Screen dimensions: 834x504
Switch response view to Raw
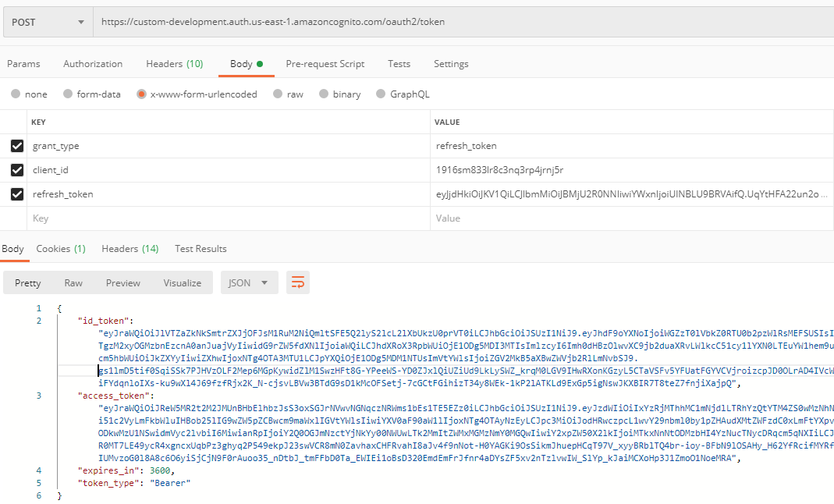coord(73,283)
